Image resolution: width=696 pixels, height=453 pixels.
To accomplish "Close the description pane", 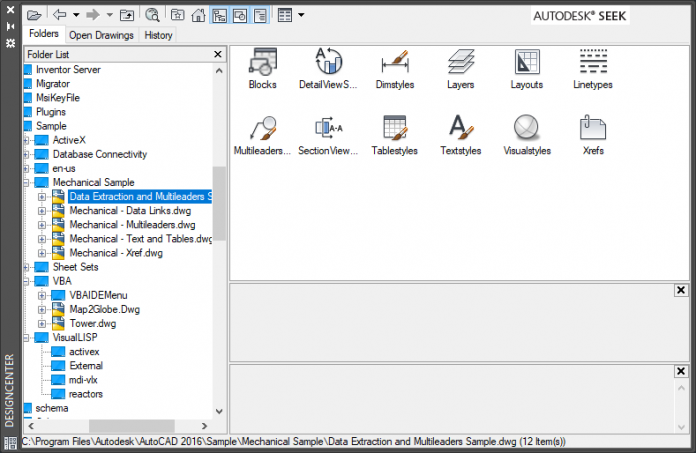I will click(x=681, y=371).
